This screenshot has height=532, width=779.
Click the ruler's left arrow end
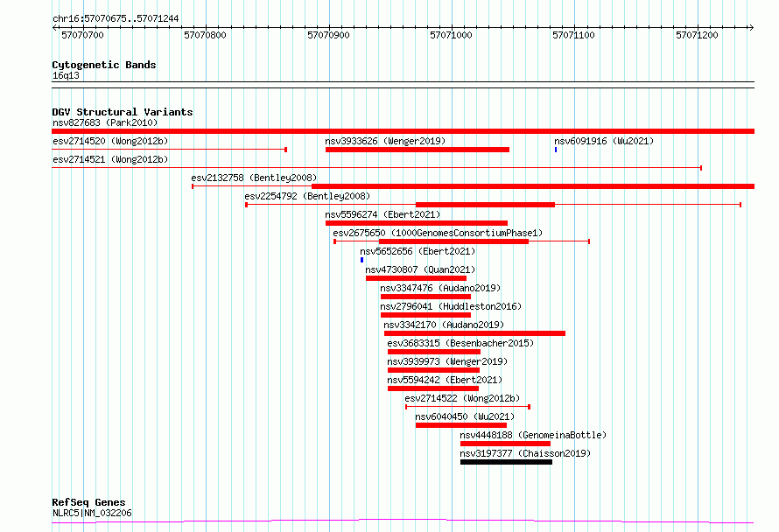pyautogui.click(x=54, y=27)
